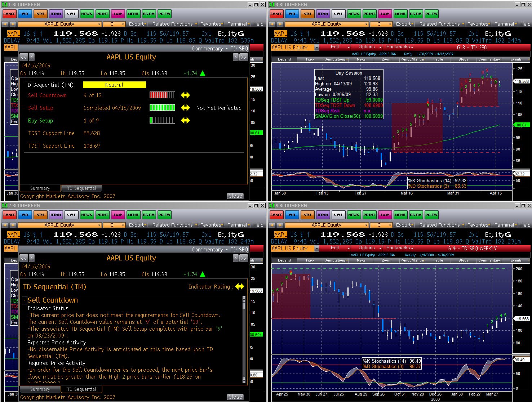The width and height of the screenshot is (532, 402).
Task: Click 'Not Yet Perfected' status text
Action: coord(219,108)
